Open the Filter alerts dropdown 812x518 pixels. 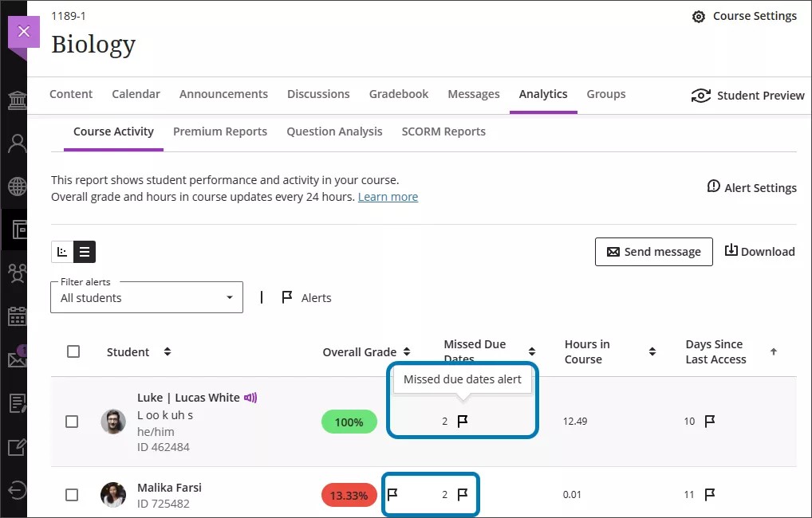coord(146,296)
